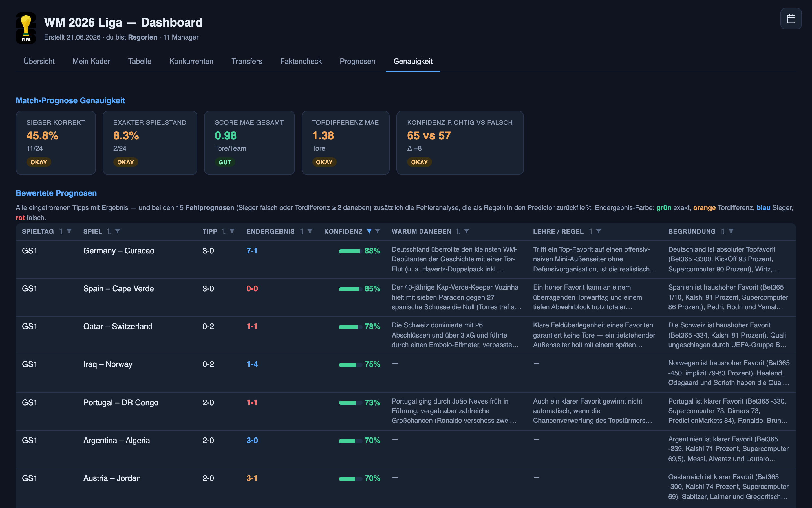Sort the Begründung column
This screenshot has width=812, height=508.
point(722,231)
